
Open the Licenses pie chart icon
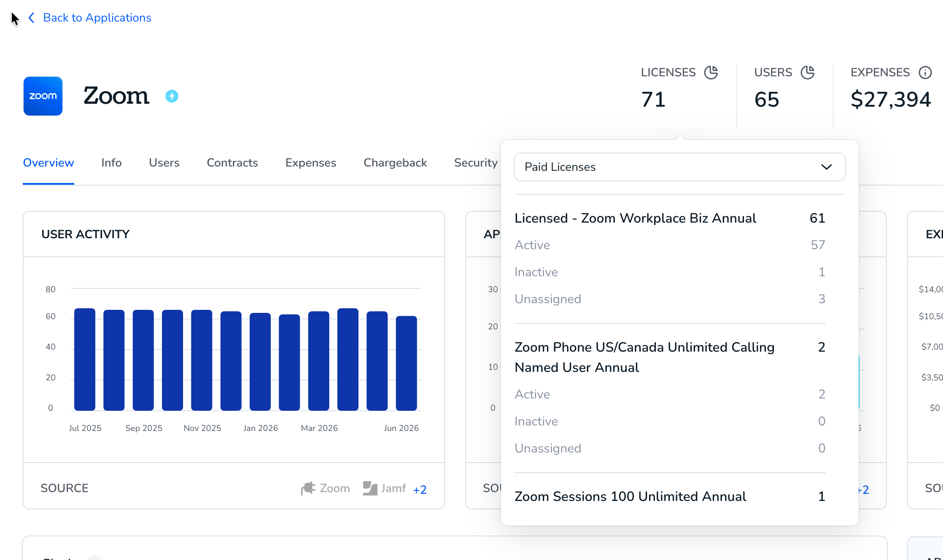pyautogui.click(x=711, y=73)
